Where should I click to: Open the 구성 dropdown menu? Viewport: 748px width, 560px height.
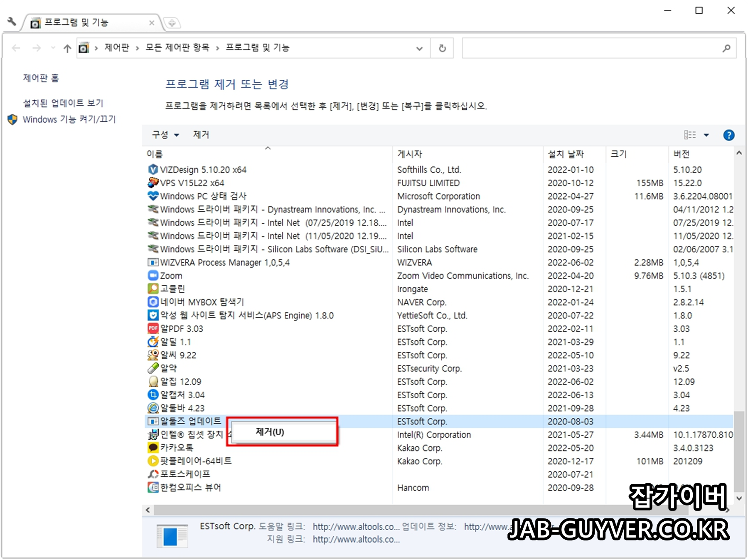[x=165, y=135]
